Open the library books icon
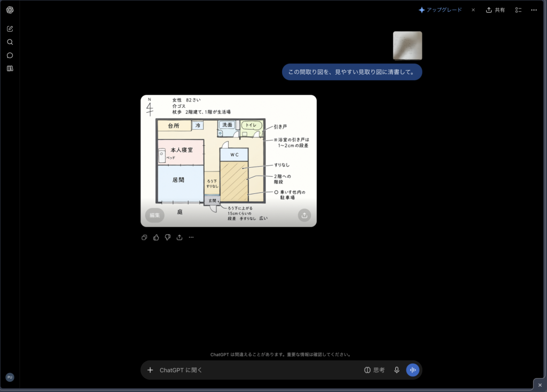547x392 pixels. [x=10, y=68]
